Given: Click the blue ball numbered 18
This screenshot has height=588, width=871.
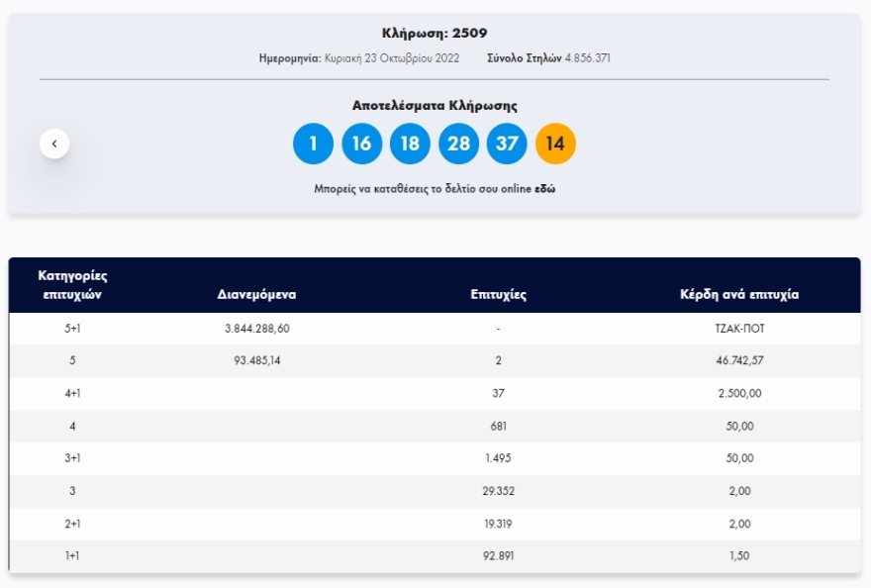Looking at the screenshot, I should click(x=410, y=144).
